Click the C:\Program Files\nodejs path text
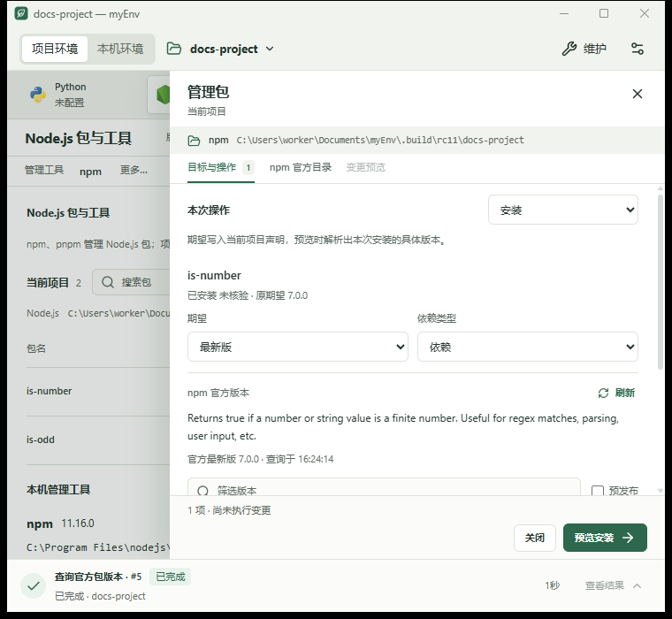672x619 pixels. pos(98,547)
